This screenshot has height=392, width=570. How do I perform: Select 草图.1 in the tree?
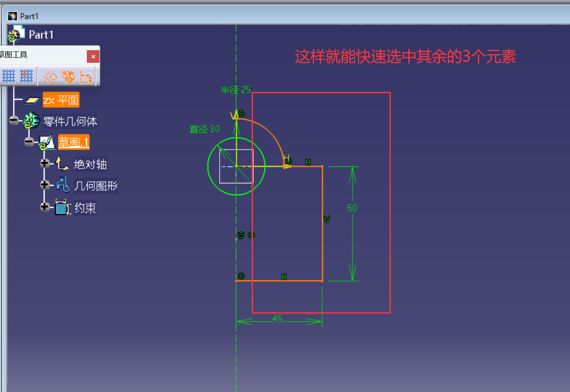coord(74,142)
